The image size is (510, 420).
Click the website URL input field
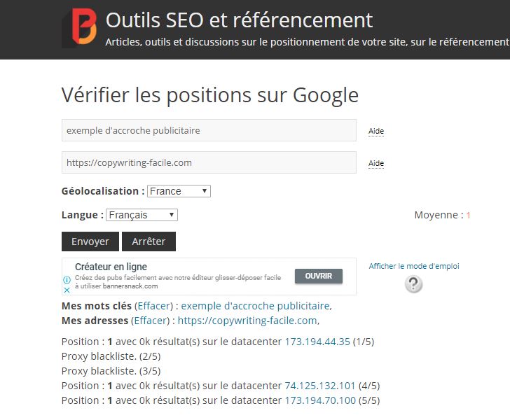(x=209, y=162)
